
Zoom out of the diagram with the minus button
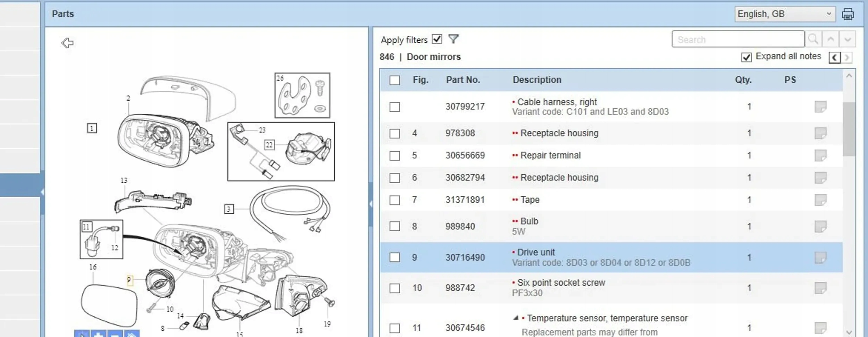coord(115,334)
